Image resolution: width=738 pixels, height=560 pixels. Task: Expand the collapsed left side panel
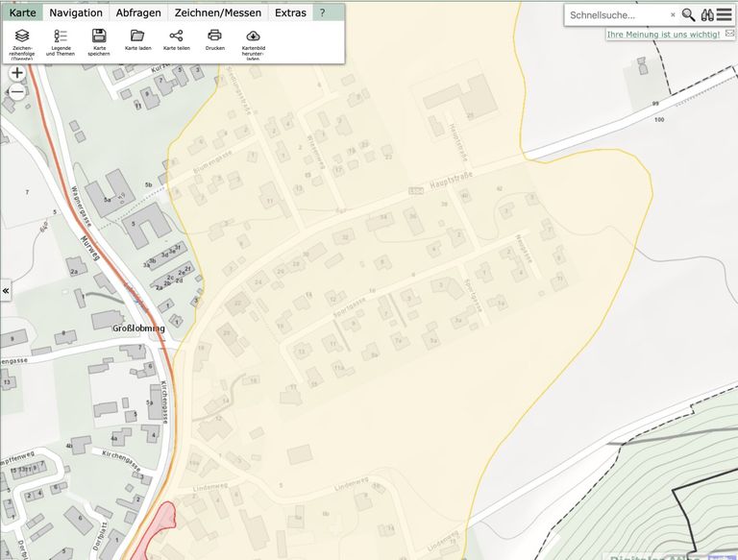click(6, 290)
